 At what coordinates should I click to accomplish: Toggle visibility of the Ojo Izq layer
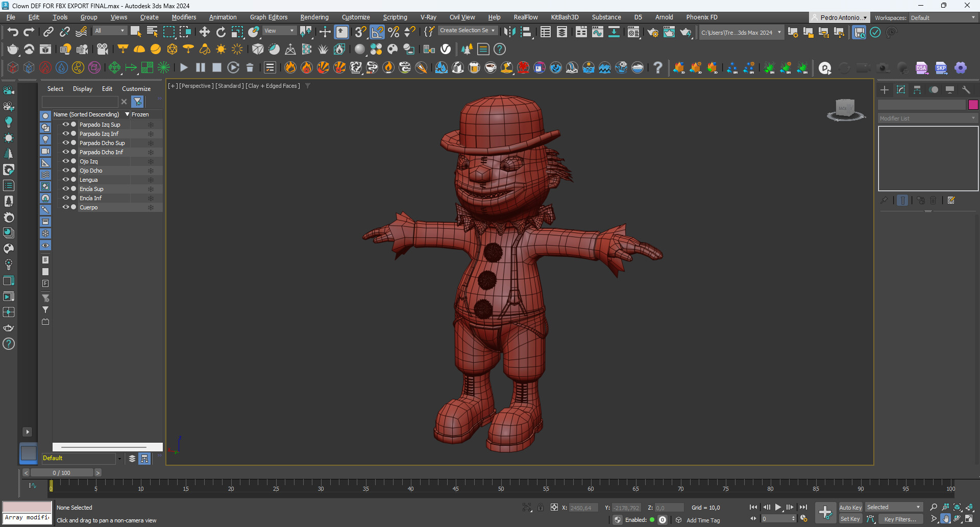click(66, 161)
